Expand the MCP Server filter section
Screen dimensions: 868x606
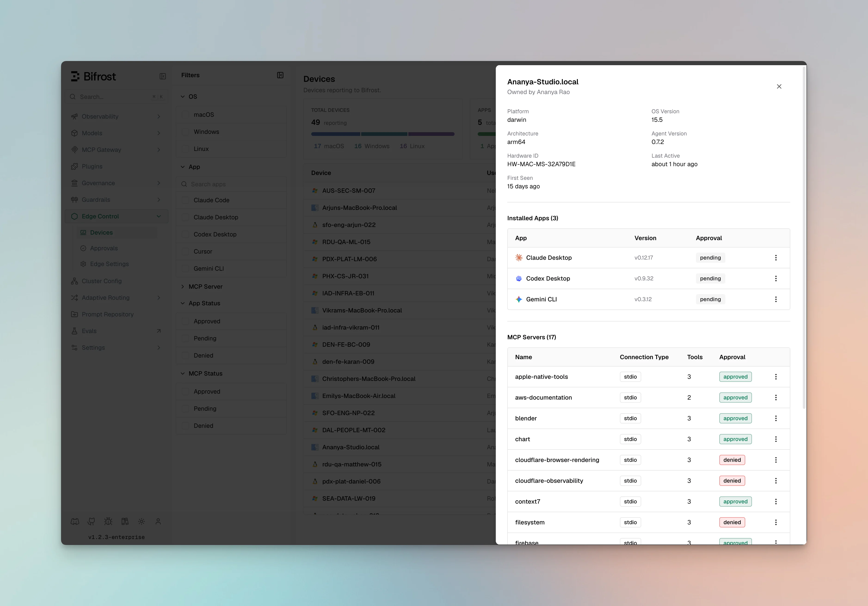click(183, 287)
